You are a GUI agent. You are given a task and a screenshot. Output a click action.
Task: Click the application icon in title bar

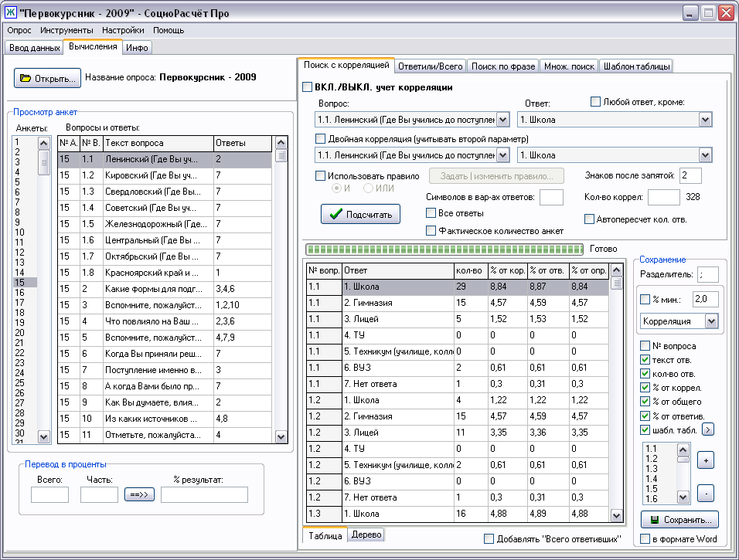pyautogui.click(x=11, y=12)
